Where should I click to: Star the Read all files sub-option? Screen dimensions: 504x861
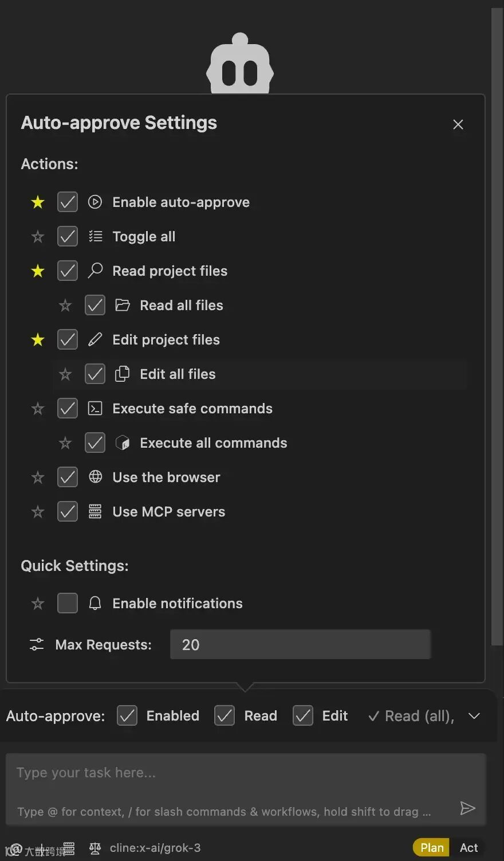[65, 306]
